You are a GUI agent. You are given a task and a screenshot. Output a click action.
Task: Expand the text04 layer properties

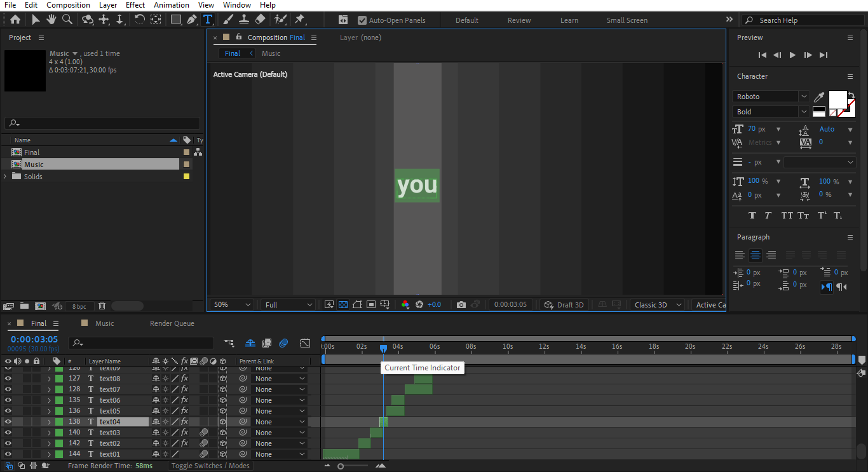pyautogui.click(x=49, y=422)
